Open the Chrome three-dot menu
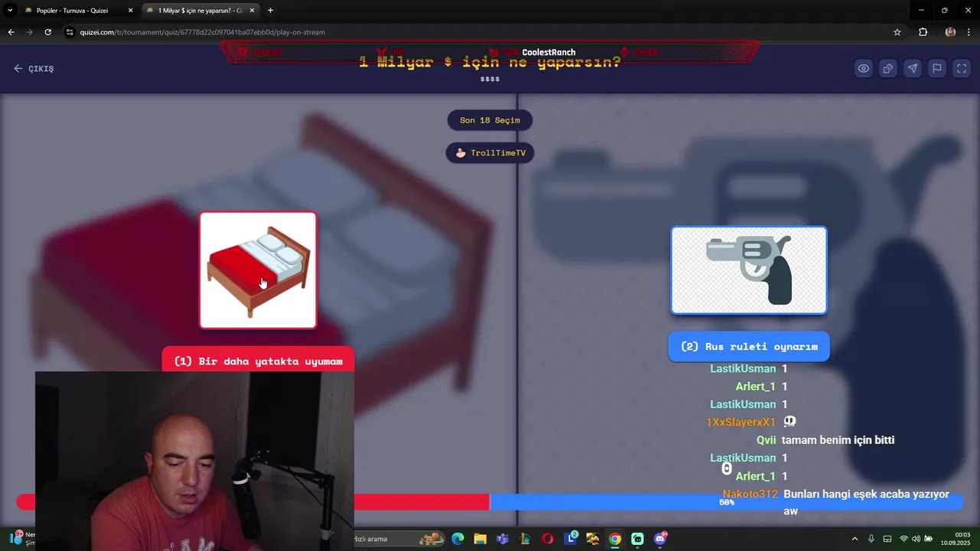 969,32
